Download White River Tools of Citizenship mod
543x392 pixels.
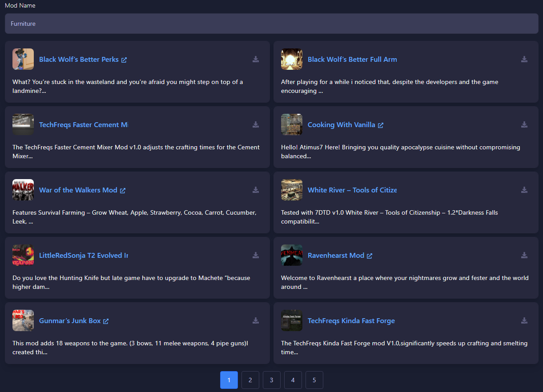pos(524,190)
